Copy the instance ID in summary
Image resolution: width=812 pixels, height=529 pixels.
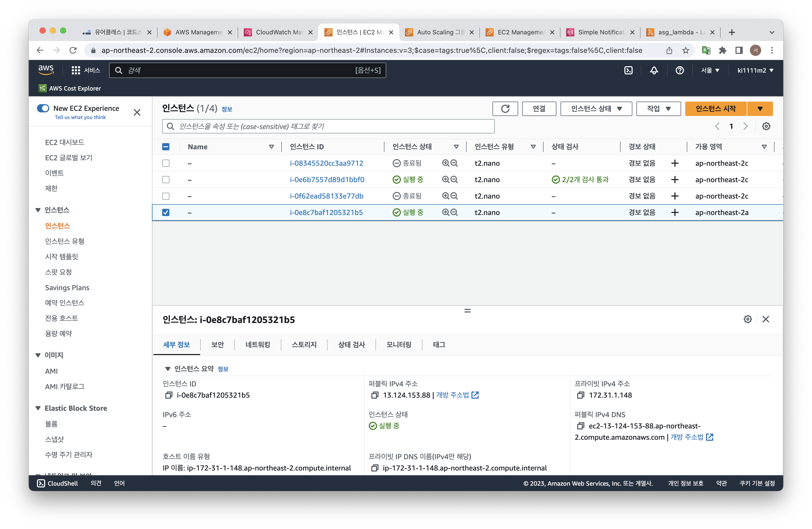click(x=169, y=395)
